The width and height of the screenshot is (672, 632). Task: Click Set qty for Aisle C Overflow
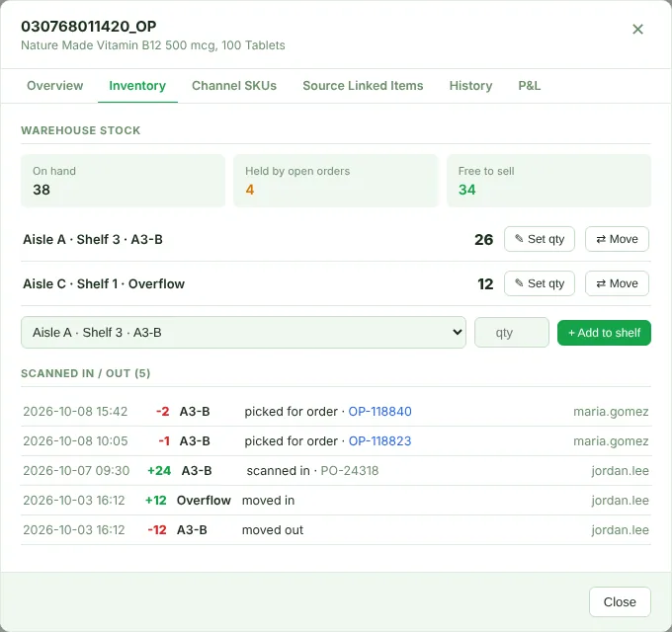540,283
